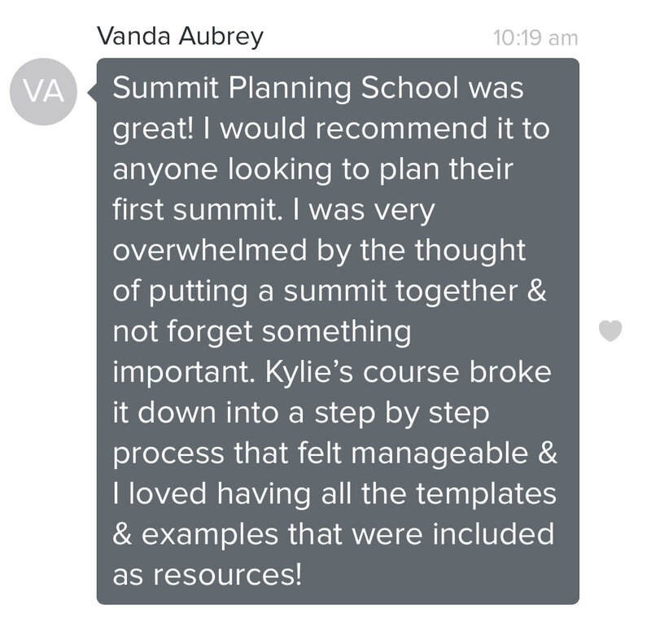The height and width of the screenshot is (644, 651).
Task: Click the word 'manageable' in the message
Action: click(x=439, y=453)
